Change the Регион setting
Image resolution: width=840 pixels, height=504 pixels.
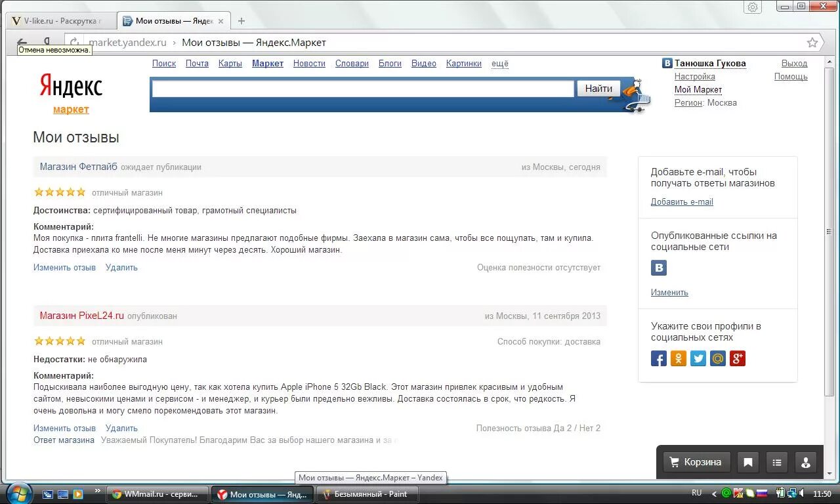[688, 103]
